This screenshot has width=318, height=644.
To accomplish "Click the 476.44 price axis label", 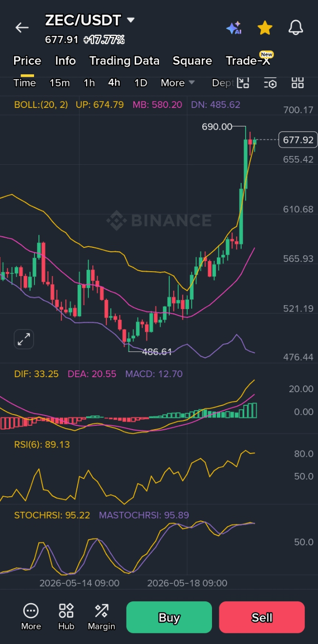I will (299, 357).
